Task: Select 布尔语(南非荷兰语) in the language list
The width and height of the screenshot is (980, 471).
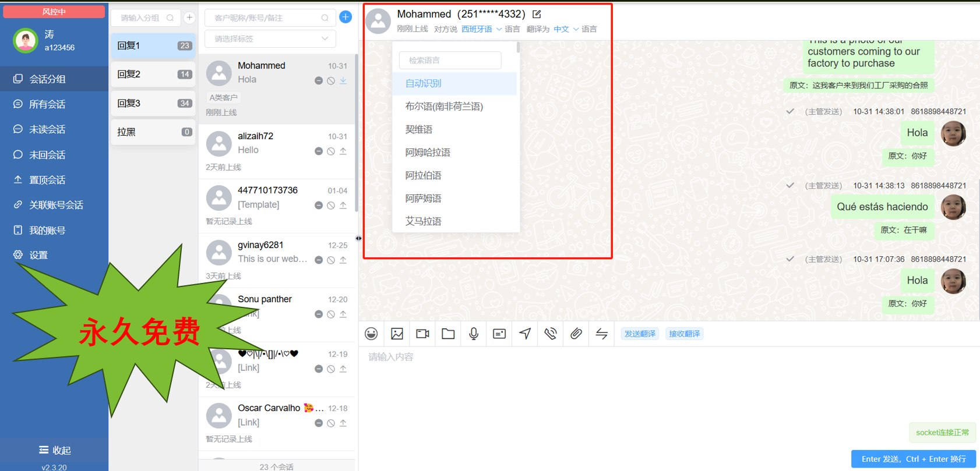Action: click(454, 107)
